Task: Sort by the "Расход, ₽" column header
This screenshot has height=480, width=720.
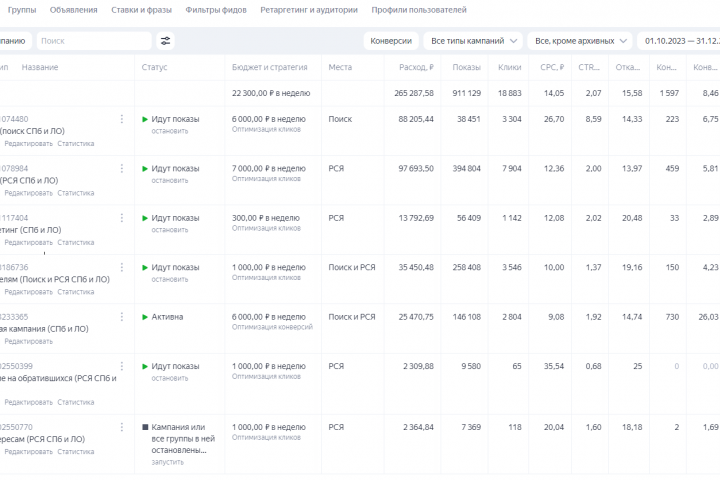Action: tap(415, 67)
